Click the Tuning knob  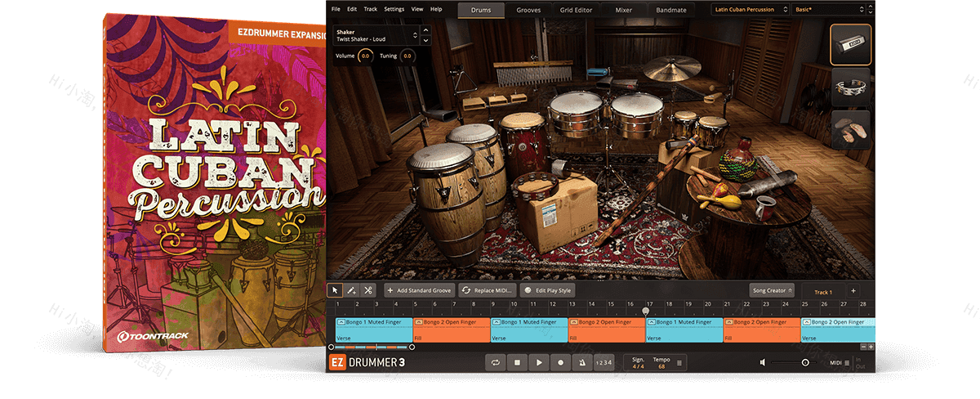click(x=407, y=56)
